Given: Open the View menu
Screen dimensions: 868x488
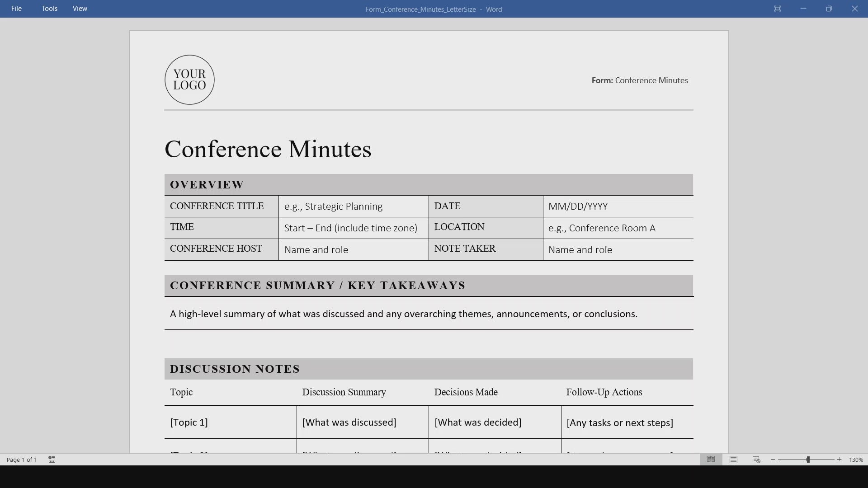Looking at the screenshot, I should pyautogui.click(x=80, y=9).
